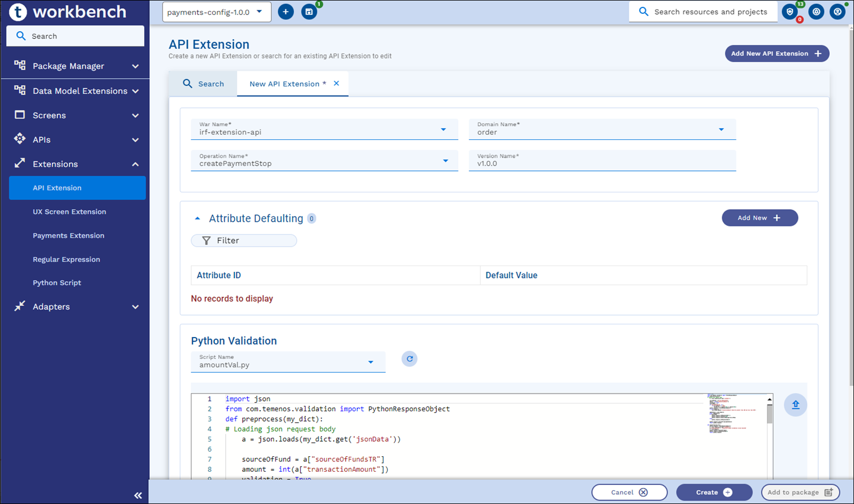Click the Create button
This screenshot has height=504, width=854.
[x=713, y=492]
